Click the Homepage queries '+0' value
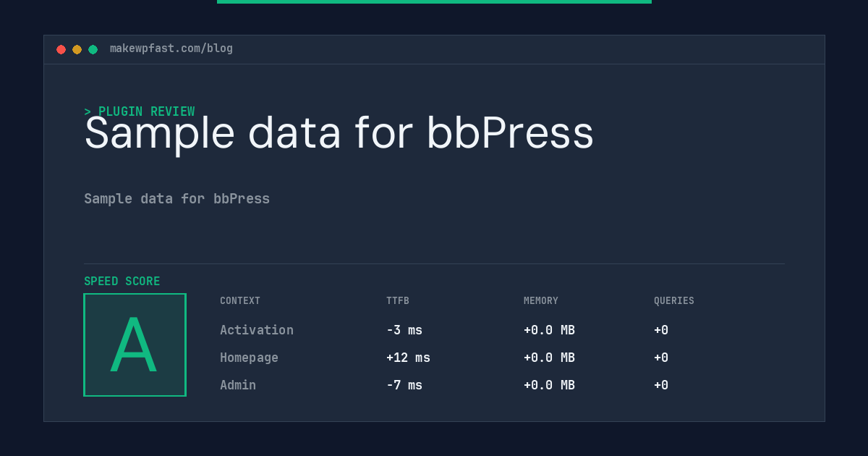This screenshot has height=456, width=868. 661,358
